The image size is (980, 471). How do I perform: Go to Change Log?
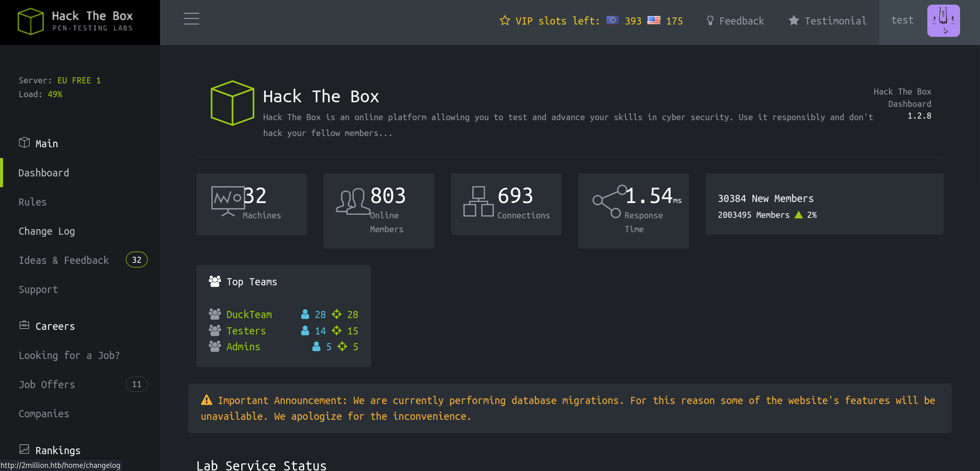tap(47, 231)
